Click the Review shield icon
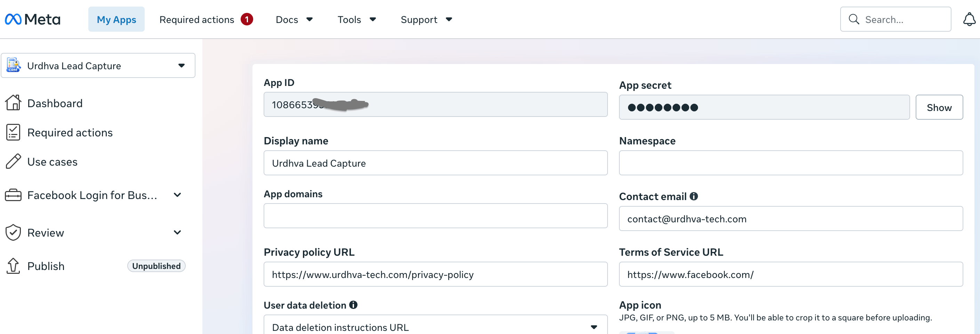Viewport: 980px width, 334px height. coord(13,232)
